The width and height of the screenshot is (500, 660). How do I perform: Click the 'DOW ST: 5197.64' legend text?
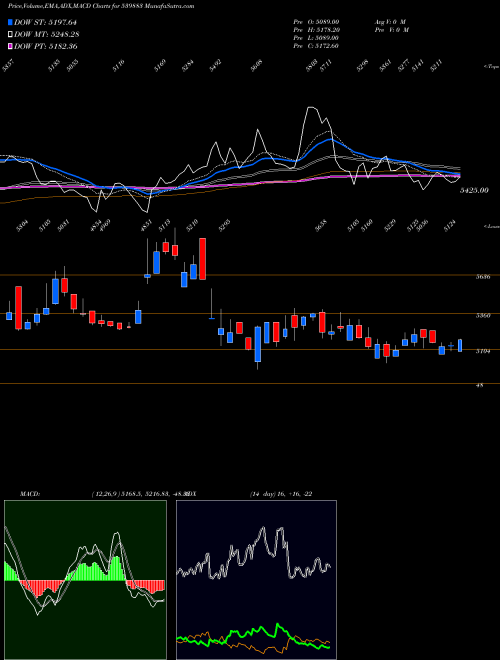(x=45, y=22)
